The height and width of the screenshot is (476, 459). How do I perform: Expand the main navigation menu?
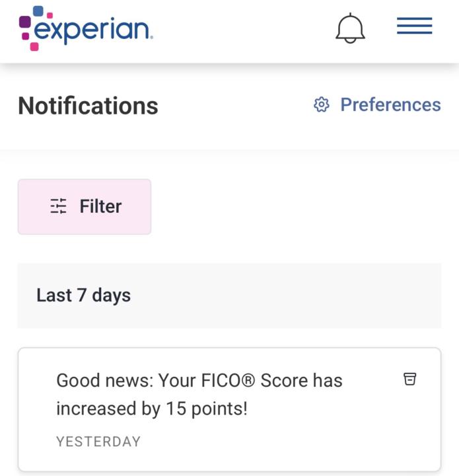pyautogui.click(x=414, y=26)
